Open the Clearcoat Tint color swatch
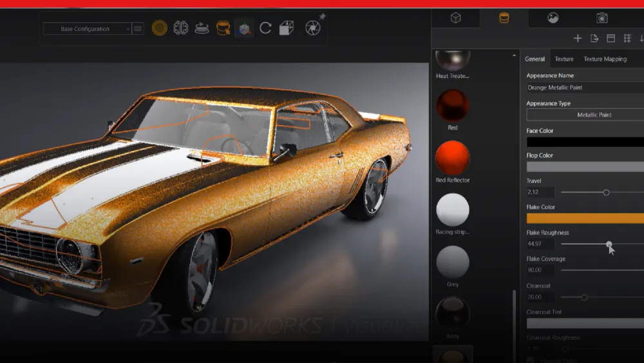Image resolution: width=644 pixels, height=363 pixels. [585, 324]
